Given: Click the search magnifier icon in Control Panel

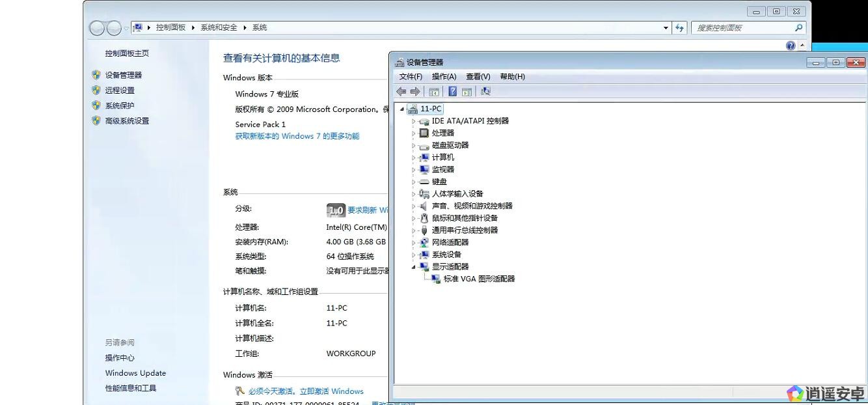Looking at the screenshot, I should 799,27.
